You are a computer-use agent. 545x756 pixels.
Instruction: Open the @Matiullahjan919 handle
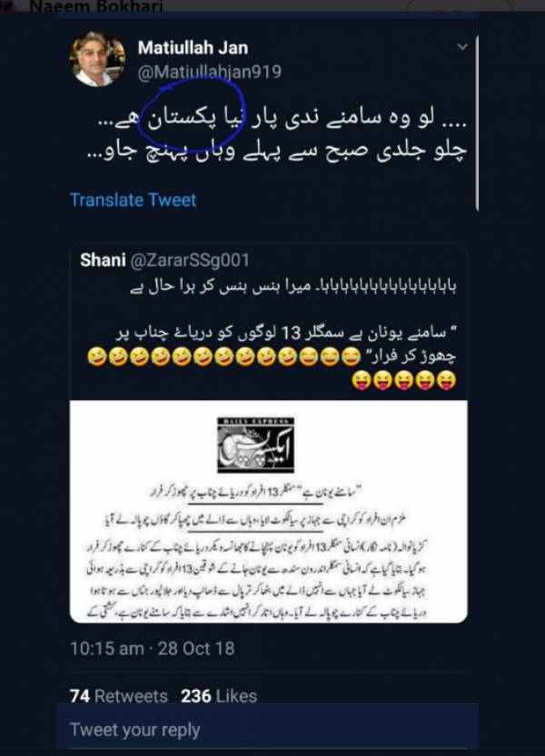tap(210, 72)
